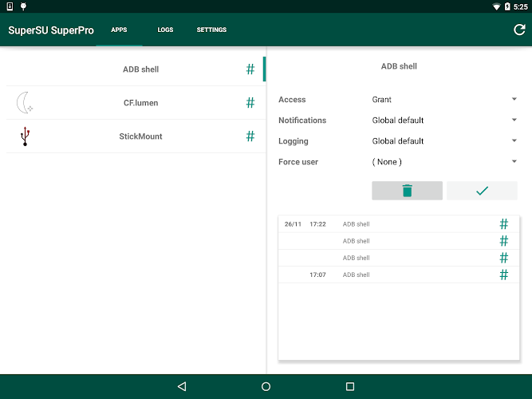Image resolution: width=532 pixels, height=399 pixels.
Task: Click hash icon on 17:07 log entry
Action: [x=503, y=275]
